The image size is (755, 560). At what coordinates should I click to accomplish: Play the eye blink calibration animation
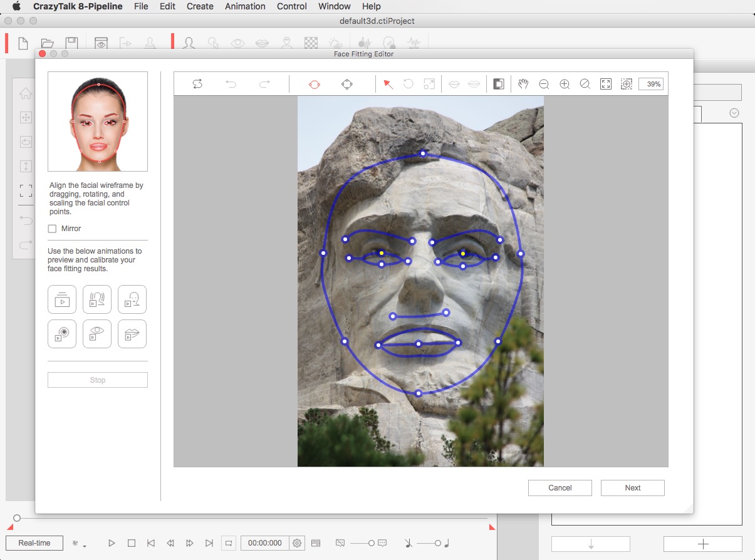(97, 334)
